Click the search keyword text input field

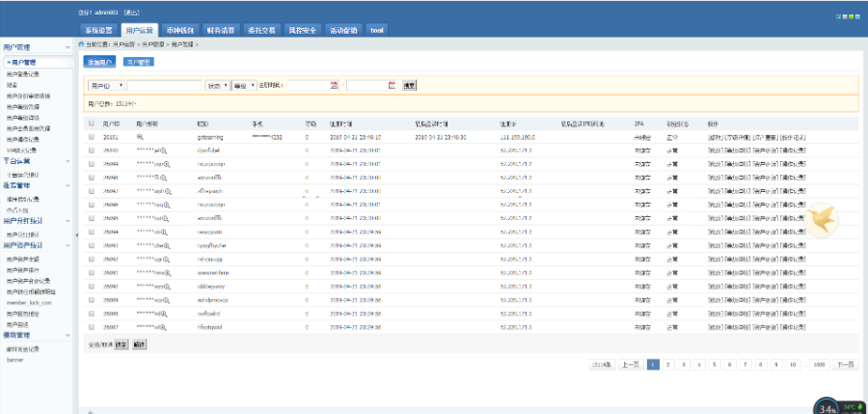[164, 85]
